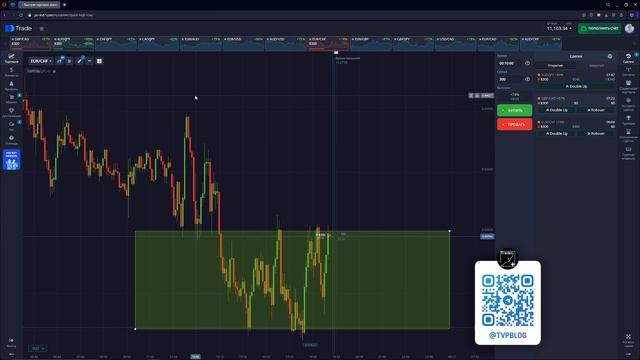The width and height of the screenshot is (640, 360).
Task: Switch to the GBP/JPY asset tab
Action: pos(413,43)
